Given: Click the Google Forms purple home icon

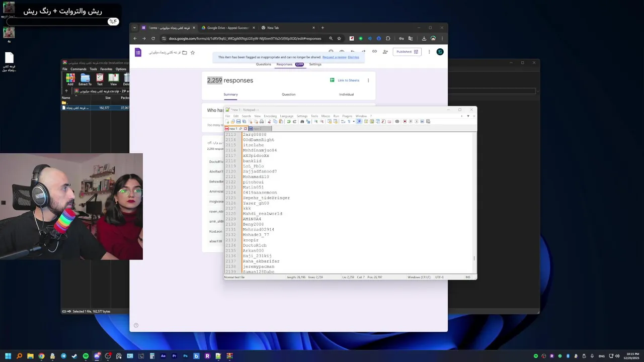Looking at the screenshot, I should (138, 52).
